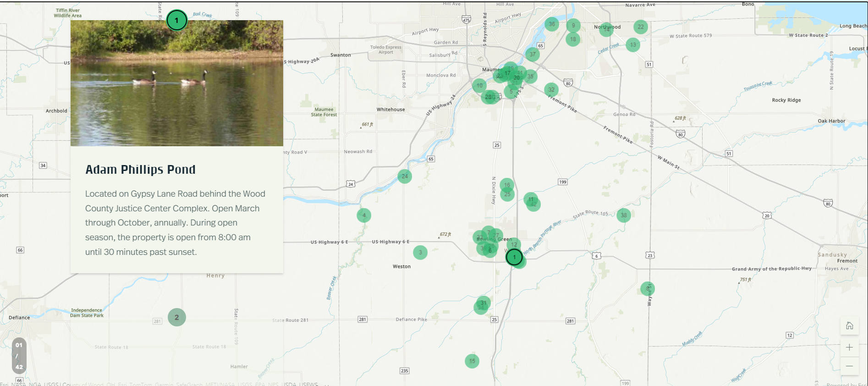Zoom in on the map

pos(849,347)
